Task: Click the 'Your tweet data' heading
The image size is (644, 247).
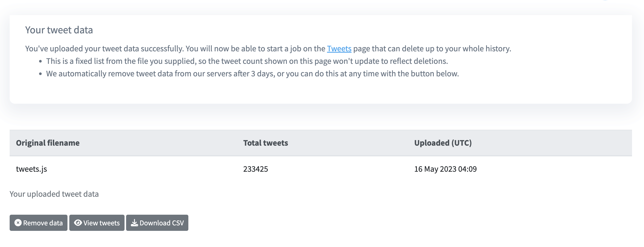Action: tap(59, 30)
